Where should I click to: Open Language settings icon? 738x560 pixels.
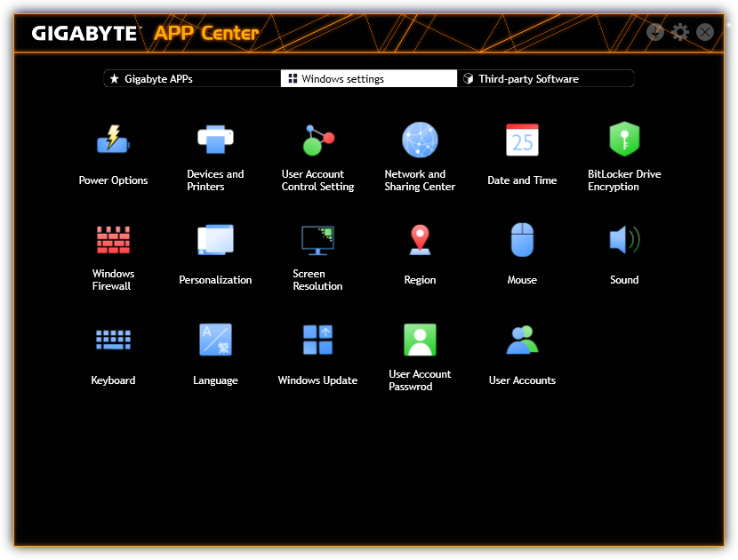pos(215,340)
